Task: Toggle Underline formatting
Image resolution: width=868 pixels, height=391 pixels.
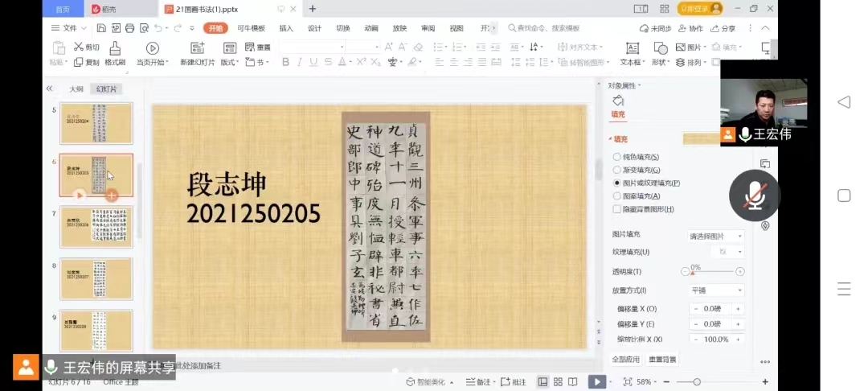Action: pos(314,62)
